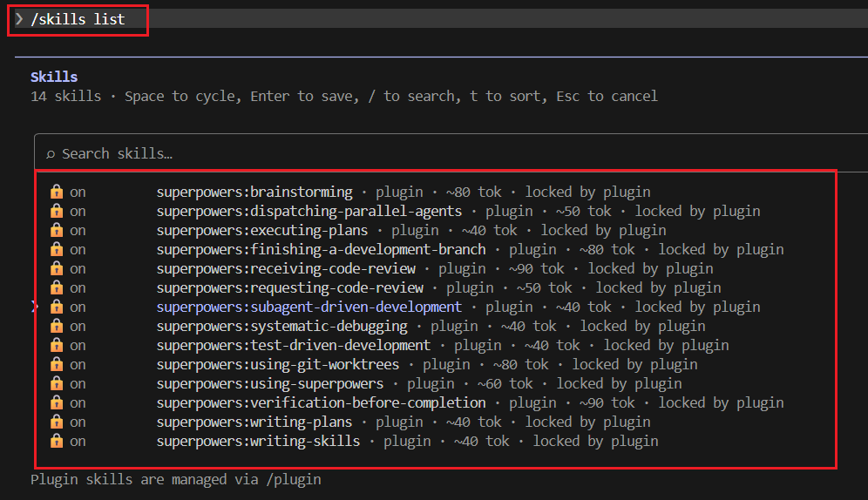Viewport: 868px width, 500px height.
Task: Click lock icon for superpowers:receiving-code-review
Action: [x=57, y=269]
